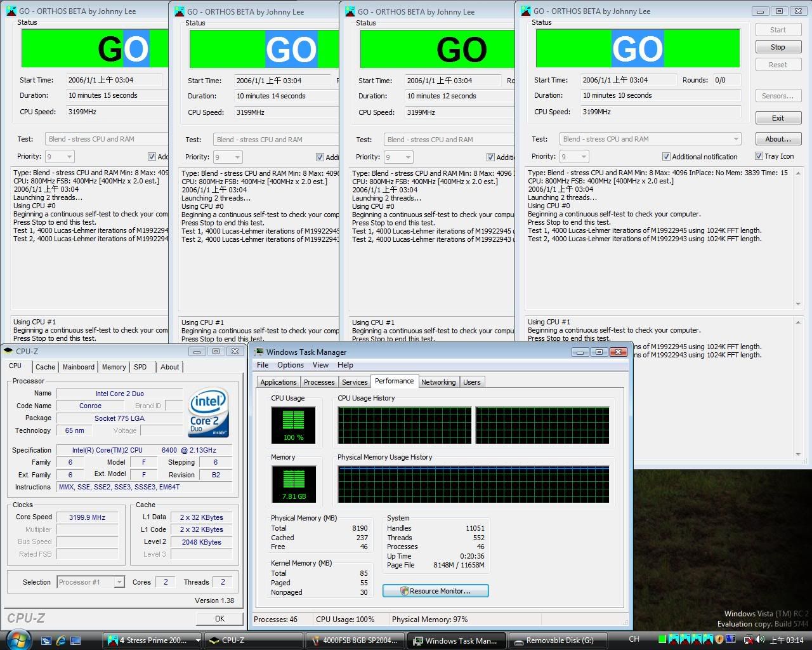The height and width of the screenshot is (650, 812).
Task: Click Windows Task Manager title bar icon
Action: 259,352
